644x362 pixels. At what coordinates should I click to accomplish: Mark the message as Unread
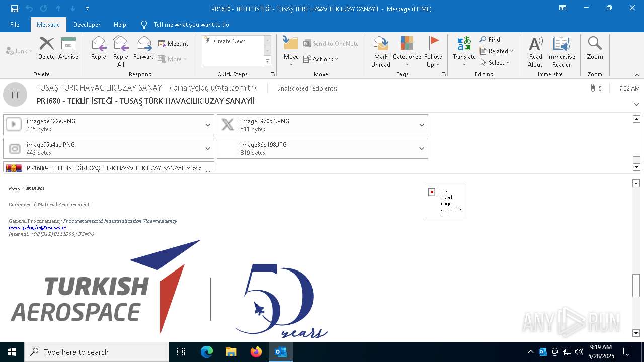tap(381, 51)
